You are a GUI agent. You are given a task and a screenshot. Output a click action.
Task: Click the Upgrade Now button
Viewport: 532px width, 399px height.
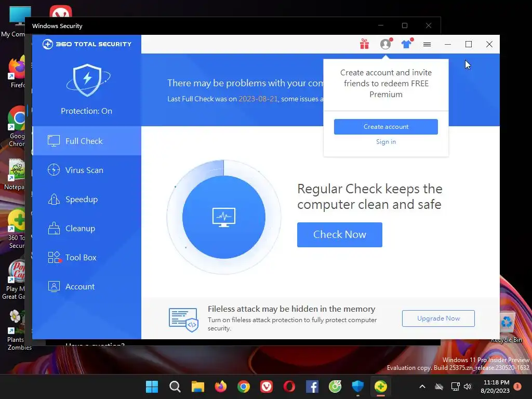coord(438,318)
